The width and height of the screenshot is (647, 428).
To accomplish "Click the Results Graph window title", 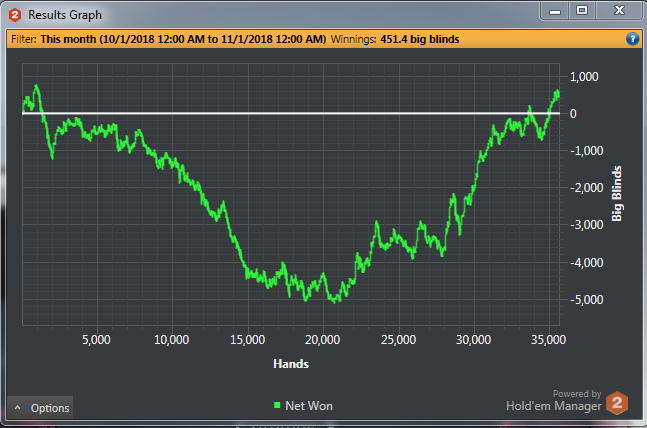I will [65, 15].
